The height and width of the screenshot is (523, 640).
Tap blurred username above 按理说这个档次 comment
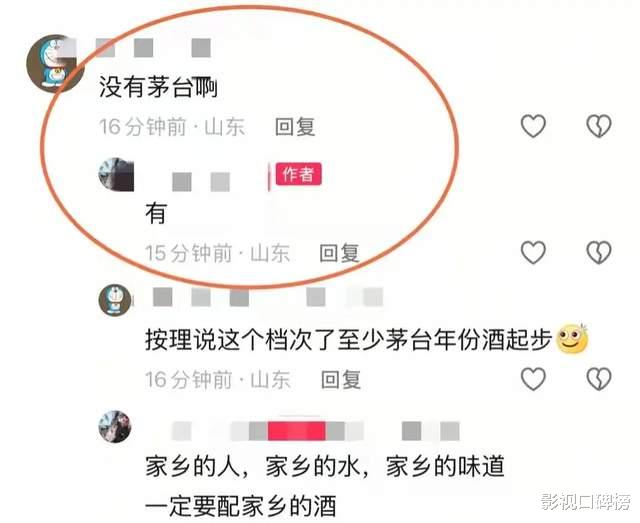pyautogui.click(x=268, y=297)
